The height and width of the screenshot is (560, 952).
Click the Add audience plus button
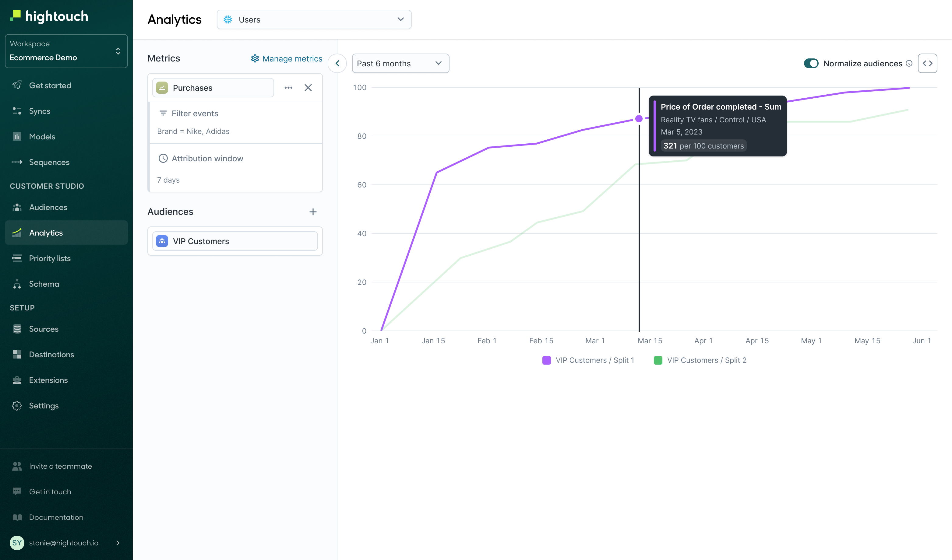312,212
